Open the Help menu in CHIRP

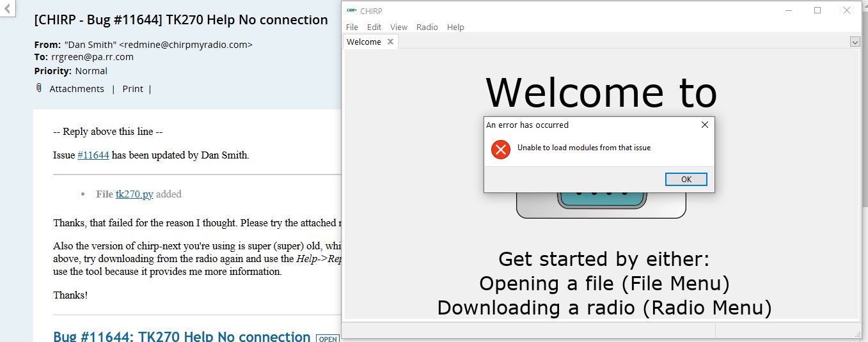pos(455,27)
